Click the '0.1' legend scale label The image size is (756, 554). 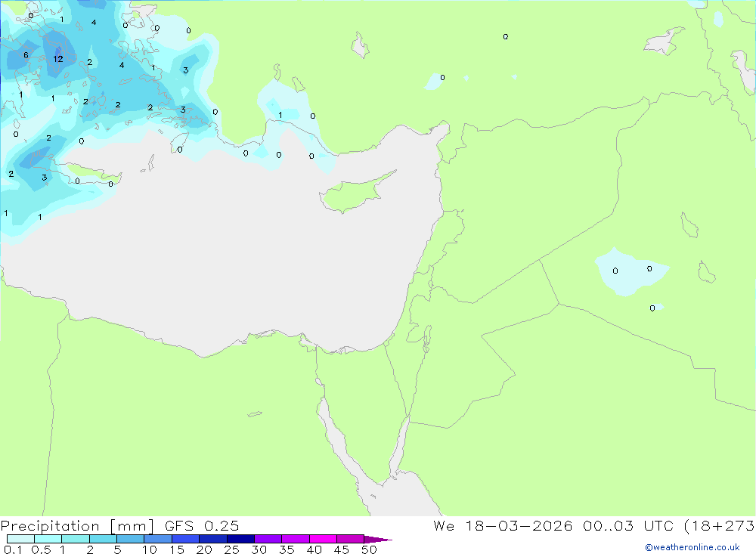[13, 549]
